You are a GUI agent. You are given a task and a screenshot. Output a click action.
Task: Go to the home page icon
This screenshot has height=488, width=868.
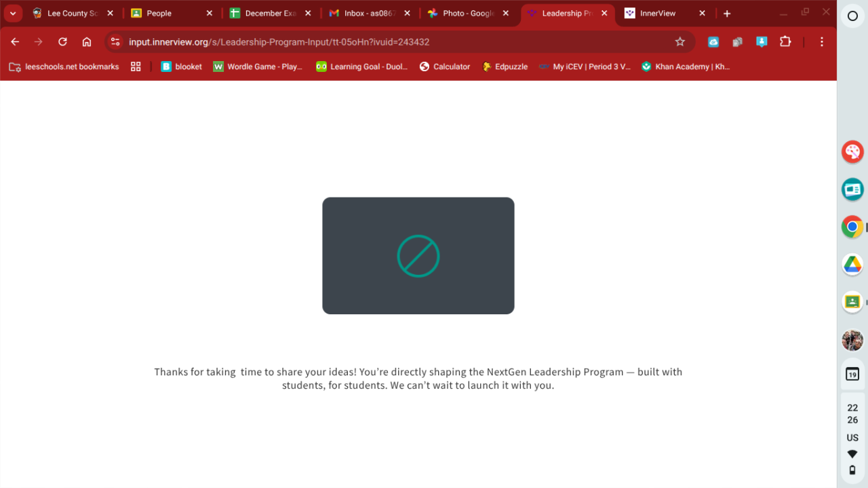(87, 41)
